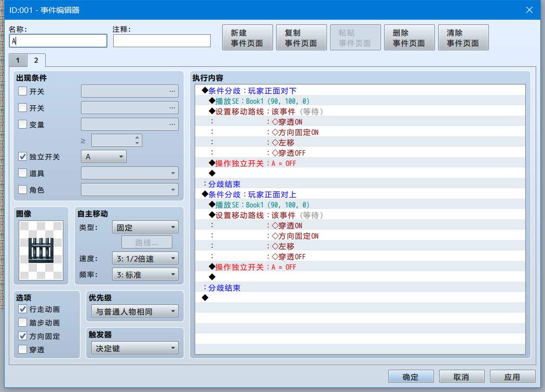Open the 触发器 决定键 trigger dropdown
Screen dimensions: 545x392
(x=135, y=348)
